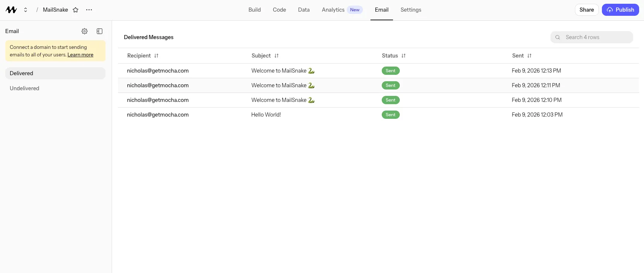The image size is (644, 273).
Task: Switch to the Analytics tab
Action: point(333,10)
